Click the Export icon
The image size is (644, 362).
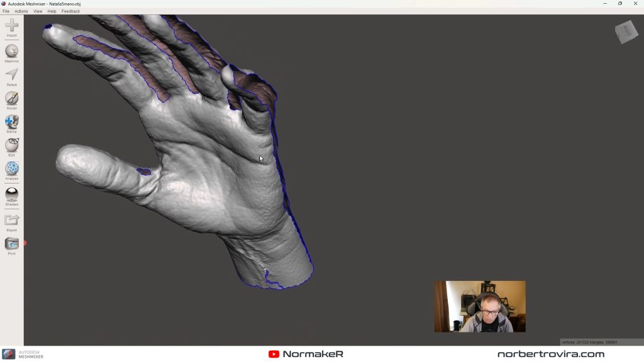tap(11, 220)
